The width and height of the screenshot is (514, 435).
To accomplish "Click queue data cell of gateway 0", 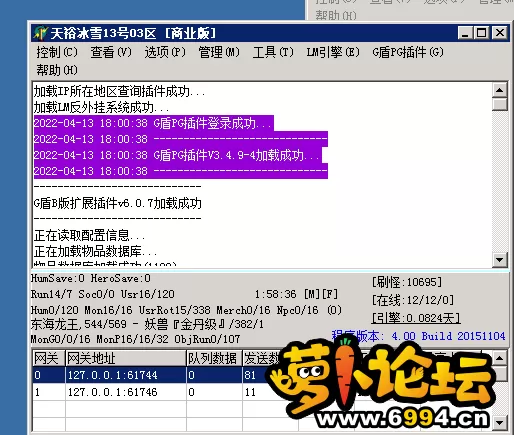I will tap(214, 375).
